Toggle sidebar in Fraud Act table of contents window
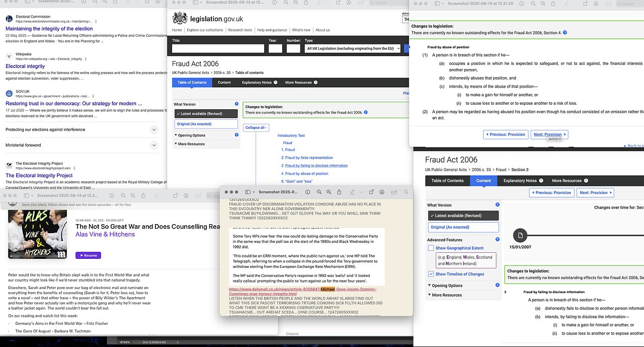 click(194, 3)
